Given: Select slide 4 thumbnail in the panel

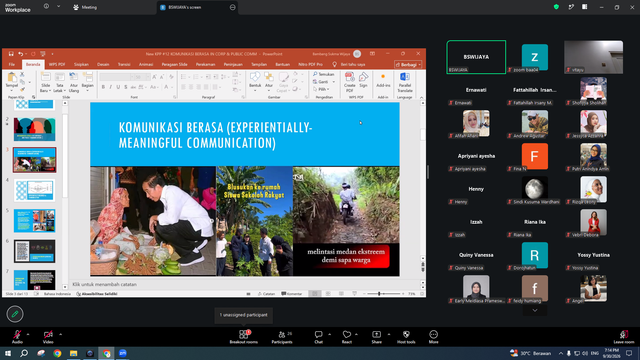Looking at the screenshot, I should point(34,190).
